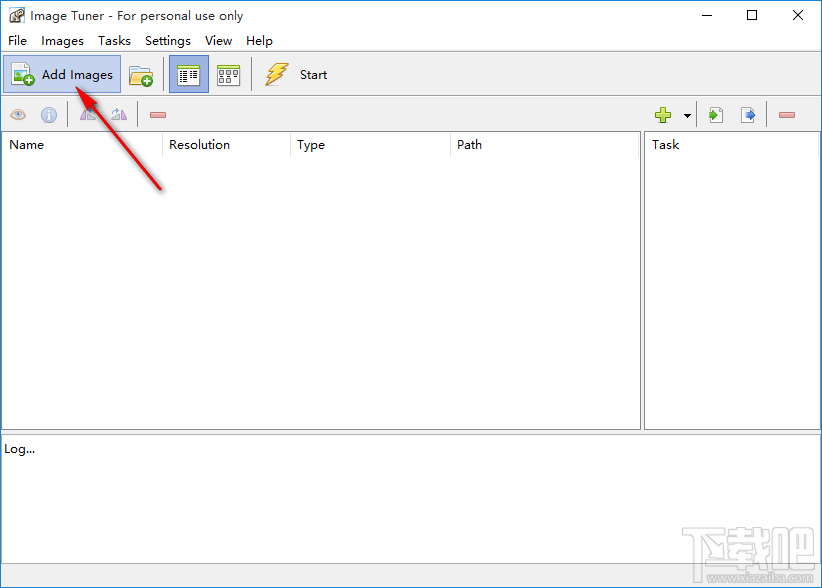Open the Image Tuner title bar icon
The width and height of the screenshot is (822, 588).
coord(17,16)
